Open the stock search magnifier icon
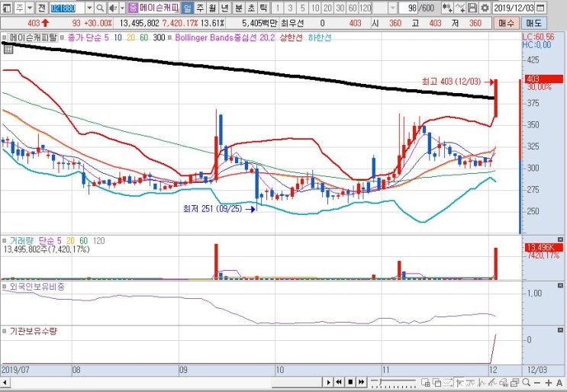The width and height of the screenshot is (567, 392). [101, 8]
